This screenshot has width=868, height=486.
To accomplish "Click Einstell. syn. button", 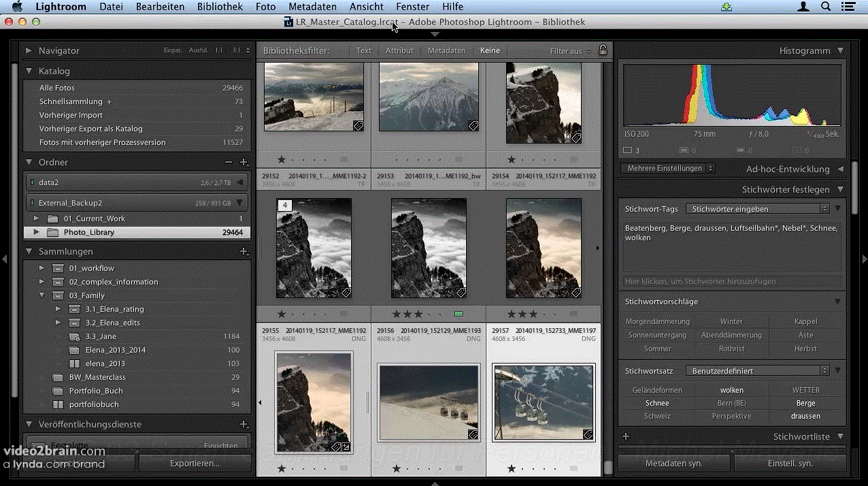I will pyautogui.click(x=790, y=463).
